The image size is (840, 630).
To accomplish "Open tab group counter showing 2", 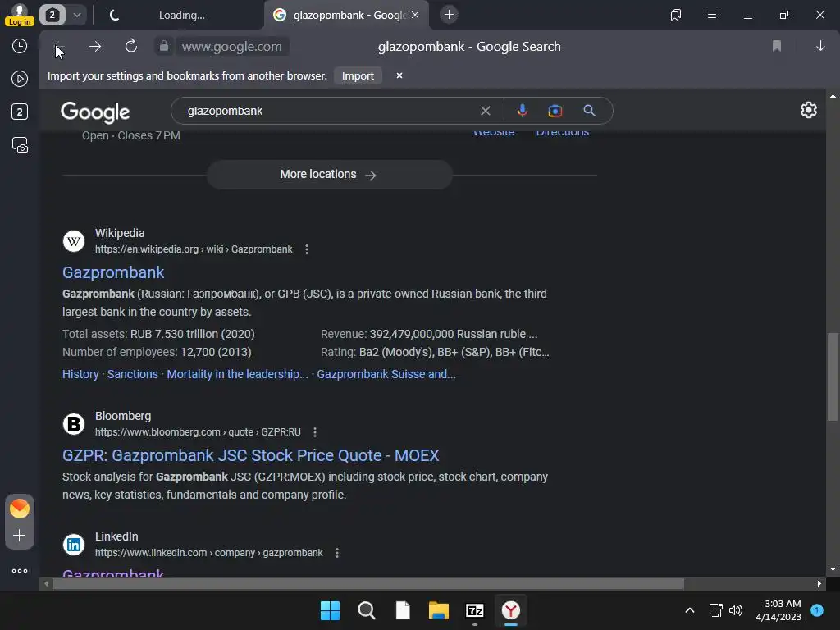I will tap(52, 15).
